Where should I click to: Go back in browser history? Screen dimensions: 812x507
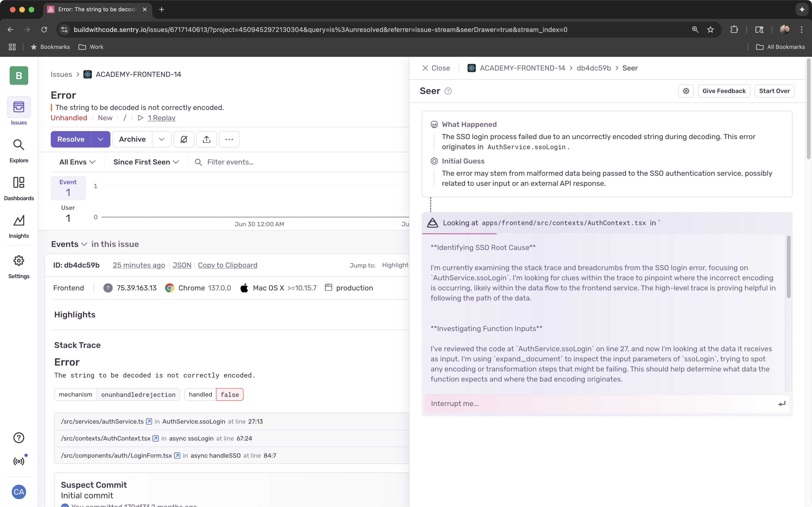pyautogui.click(x=10, y=30)
